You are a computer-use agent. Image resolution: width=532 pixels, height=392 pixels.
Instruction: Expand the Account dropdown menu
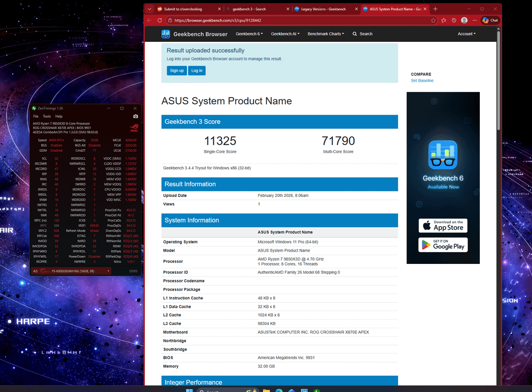466,34
